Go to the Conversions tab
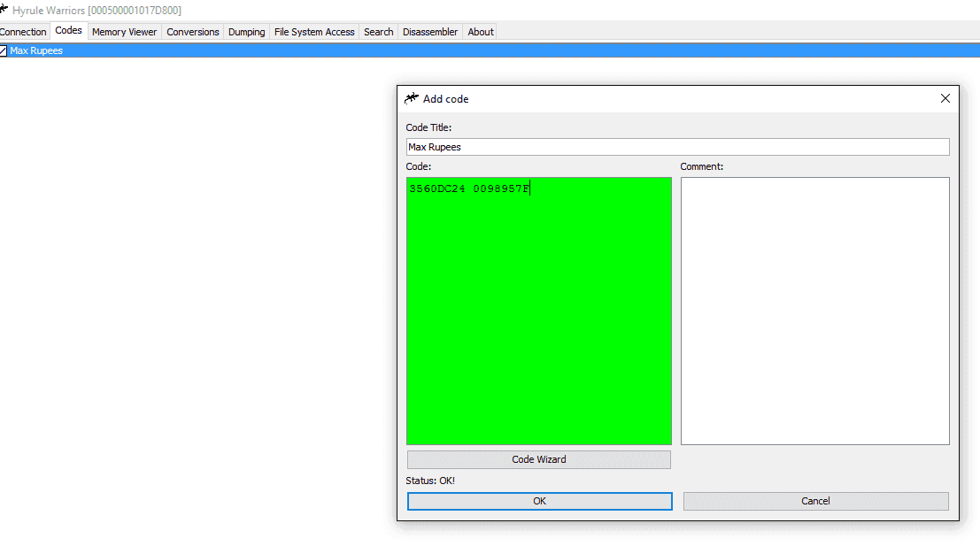This screenshot has height=554, width=980. click(x=192, y=32)
